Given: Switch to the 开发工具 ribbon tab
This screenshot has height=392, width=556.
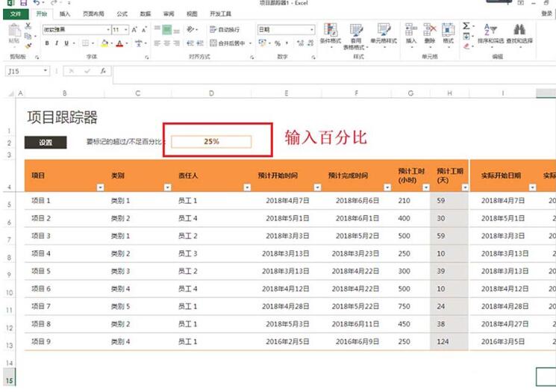Looking at the screenshot, I should [220, 14].
